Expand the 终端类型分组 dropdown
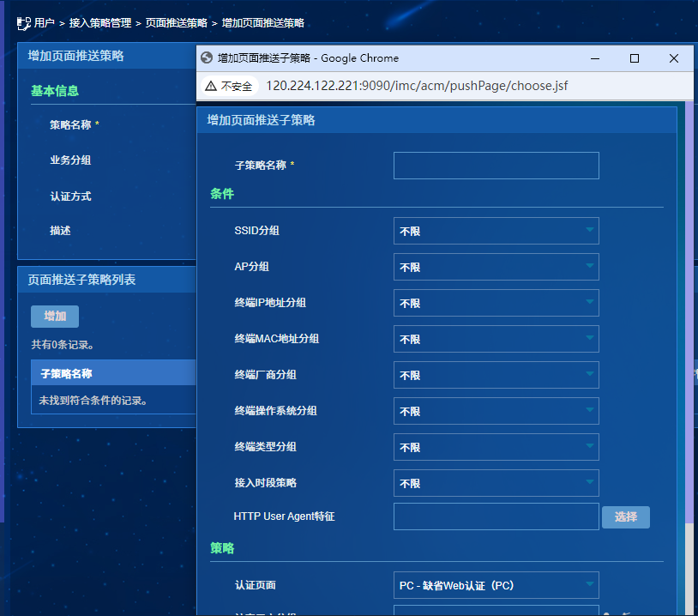698x616 pixels. click(496, 447)
